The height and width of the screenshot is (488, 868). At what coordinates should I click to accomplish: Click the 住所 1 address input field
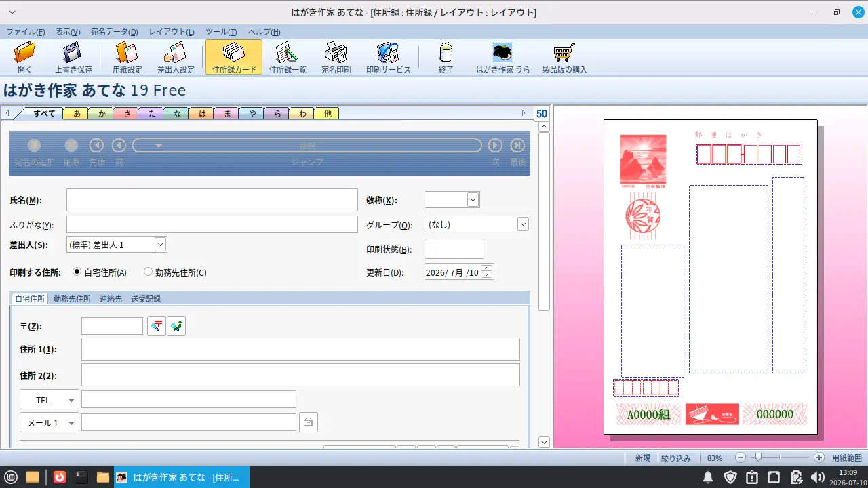tap(300, 349)
